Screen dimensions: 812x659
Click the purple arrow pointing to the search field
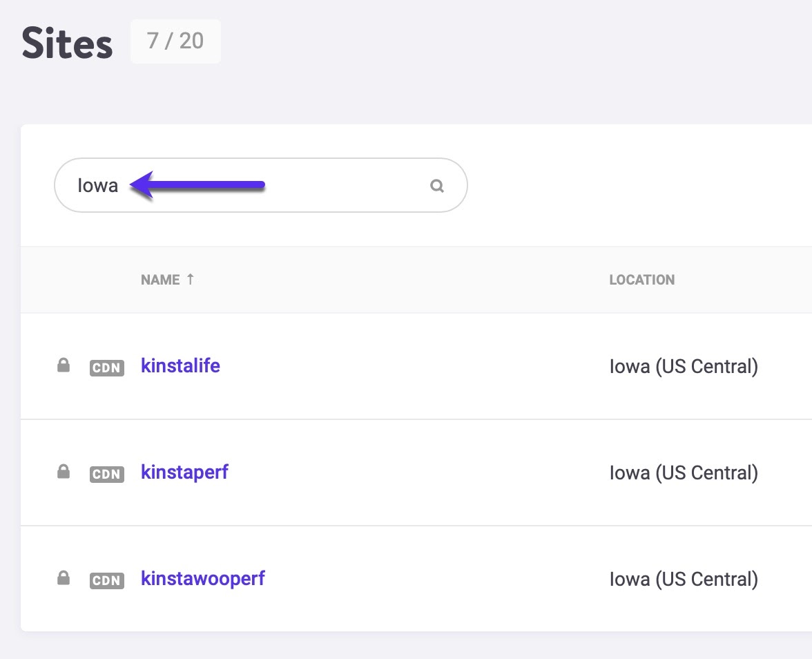pyautogui.click(x=200, y=185)
